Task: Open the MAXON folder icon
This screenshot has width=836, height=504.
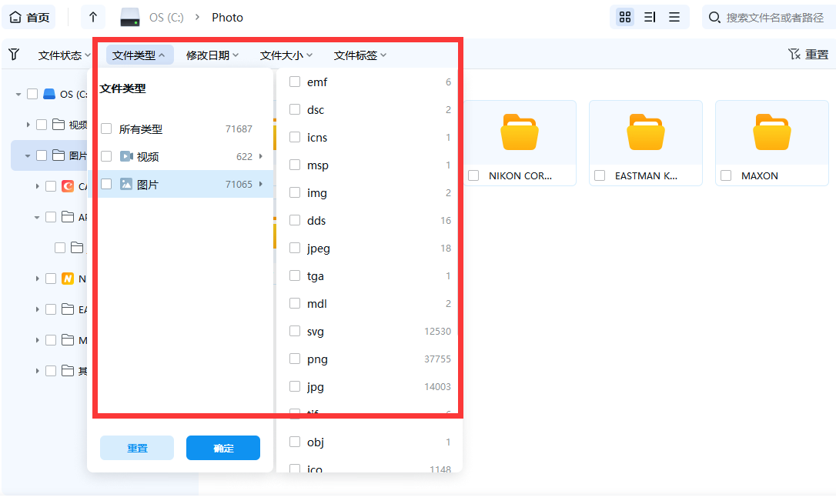Action: coord(771,132)
